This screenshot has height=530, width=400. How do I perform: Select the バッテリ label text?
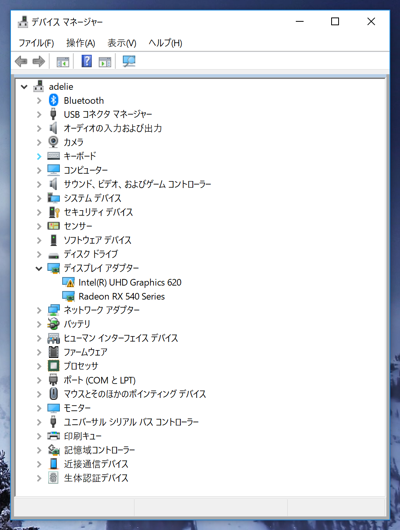[77, 324]
